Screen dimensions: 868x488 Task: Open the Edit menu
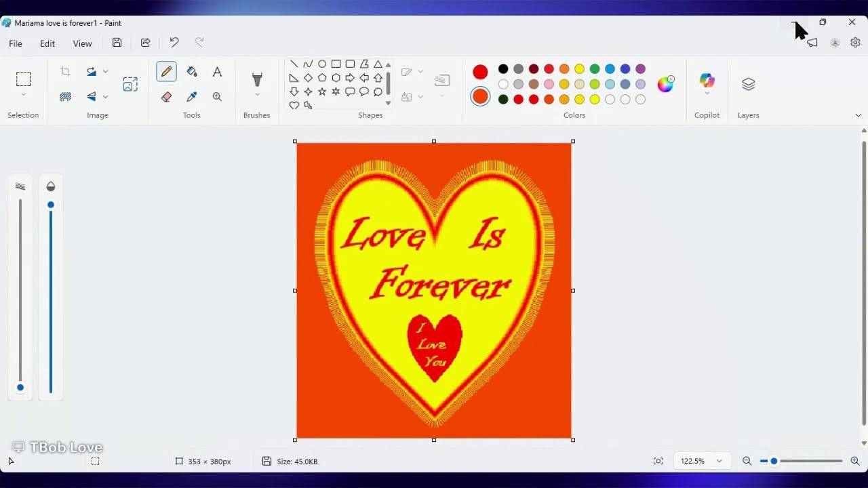(47, 43)
